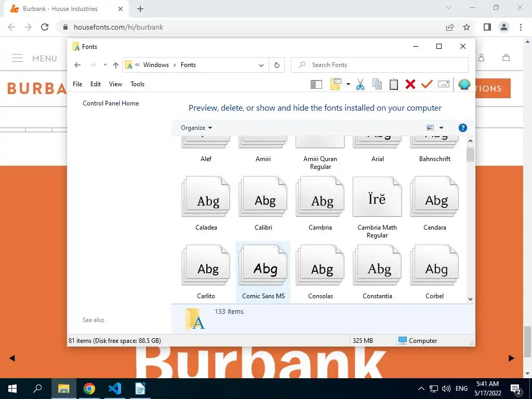
Task: Click the Arial font label
Action: (377, 159)
